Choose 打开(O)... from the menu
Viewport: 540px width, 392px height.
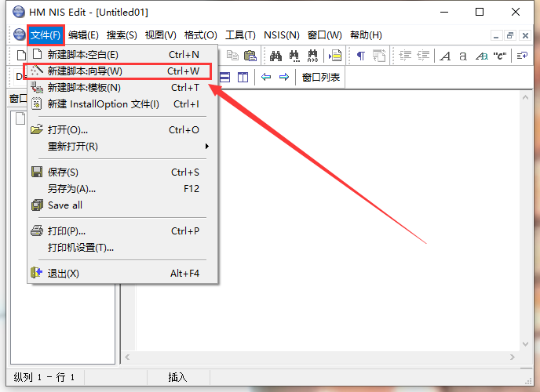[122, 129]
